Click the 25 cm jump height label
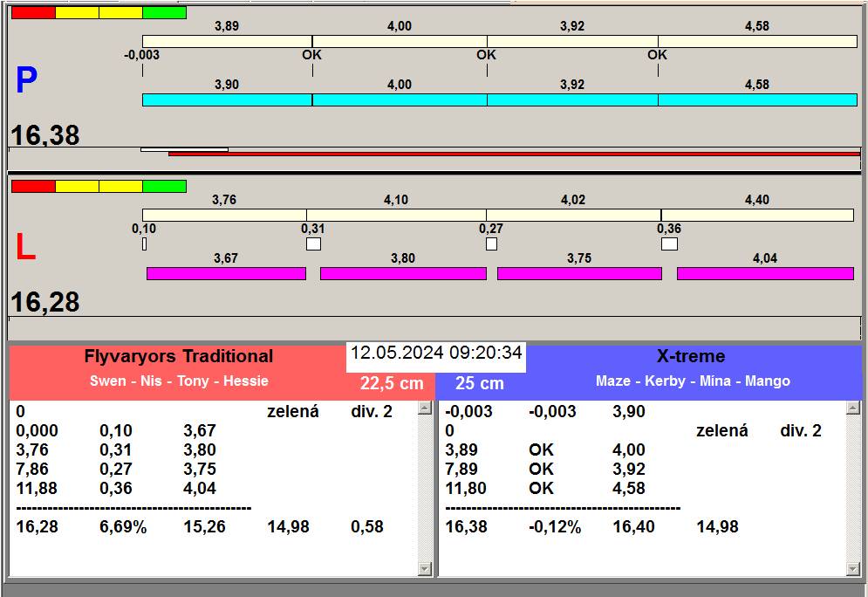 click(480, 383)
